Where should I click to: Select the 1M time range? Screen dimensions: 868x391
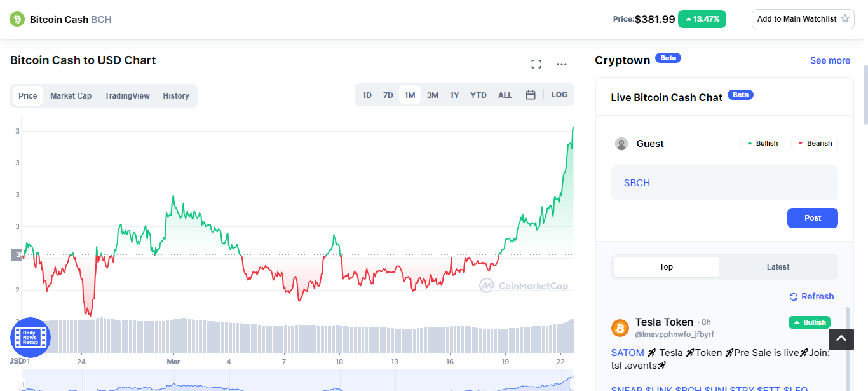point(410,95)
